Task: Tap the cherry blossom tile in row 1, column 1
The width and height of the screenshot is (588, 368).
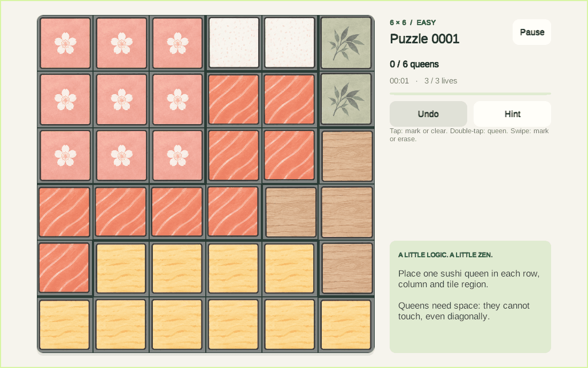Action: 65,43
